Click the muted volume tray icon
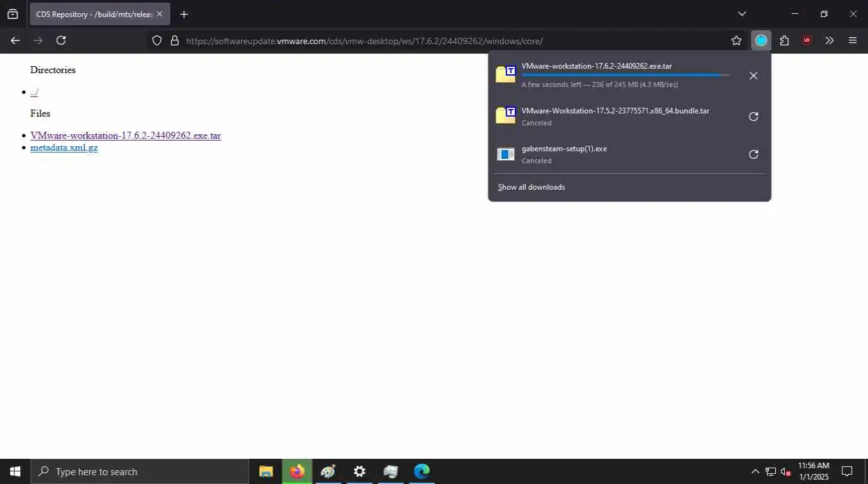 (x=786, y=471)
